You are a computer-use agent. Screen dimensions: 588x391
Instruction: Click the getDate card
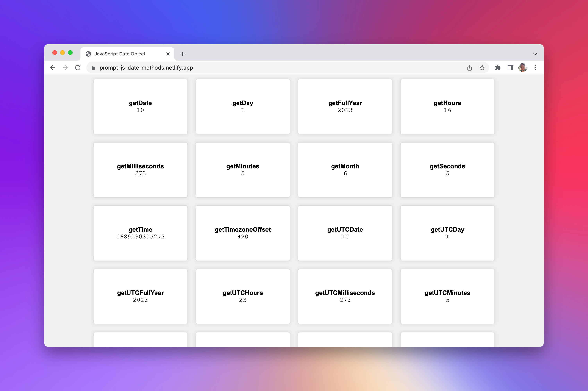(x=140, y=106)
